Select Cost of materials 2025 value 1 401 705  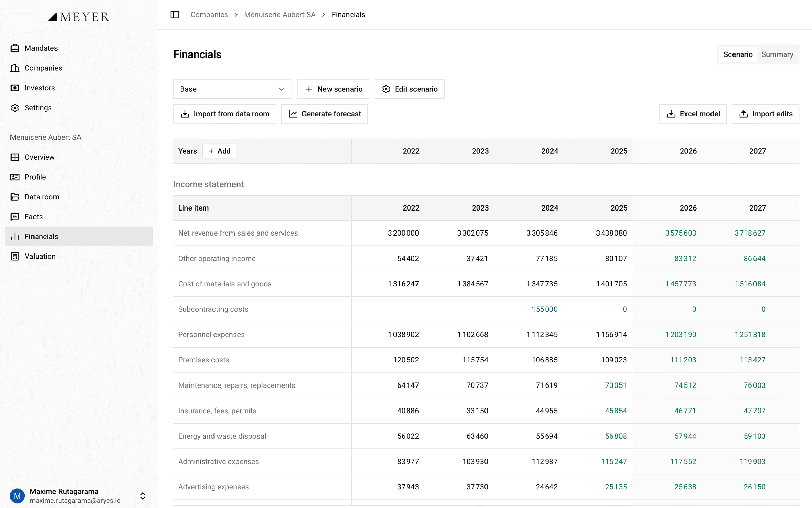[611, 284]
